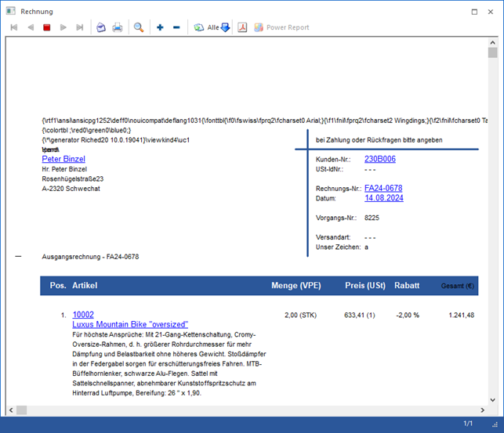
Task: Click the date link 14.08.2024
Action: tap(384, 198)
